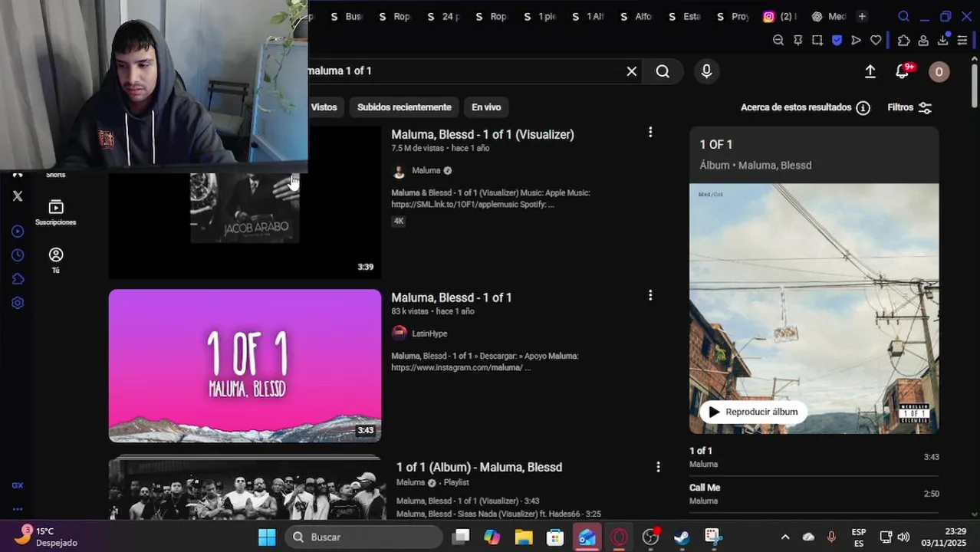Open the history clock sidebar icon
The width and height of the screenshot is (980, 552).
18,255
